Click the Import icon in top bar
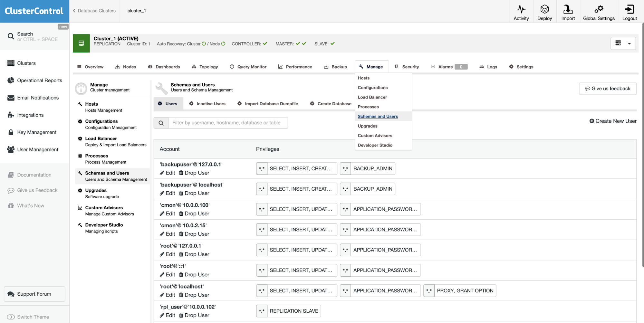The image size is (644, 323). [x=568, y=9]
